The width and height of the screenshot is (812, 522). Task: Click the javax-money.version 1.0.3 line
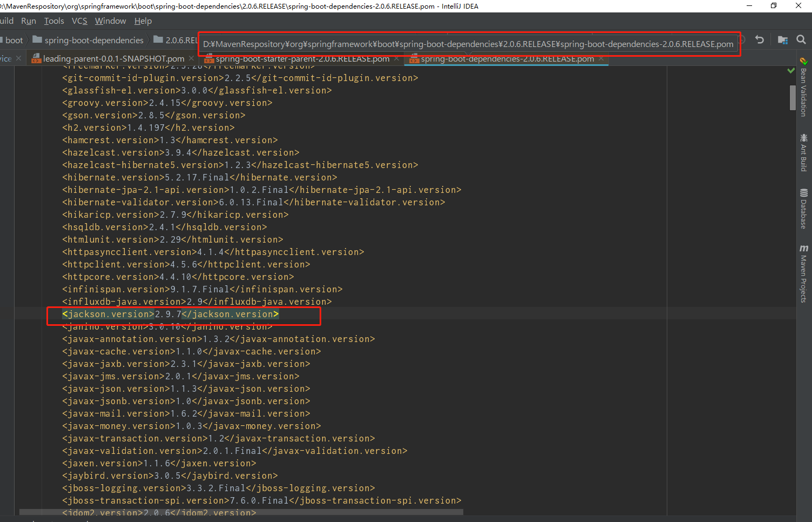click(192, 426)
